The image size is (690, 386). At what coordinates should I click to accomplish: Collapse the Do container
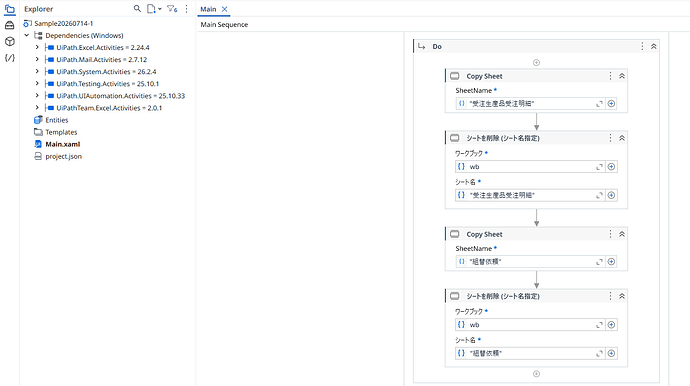pyautogui.click(x=654, y=46)
